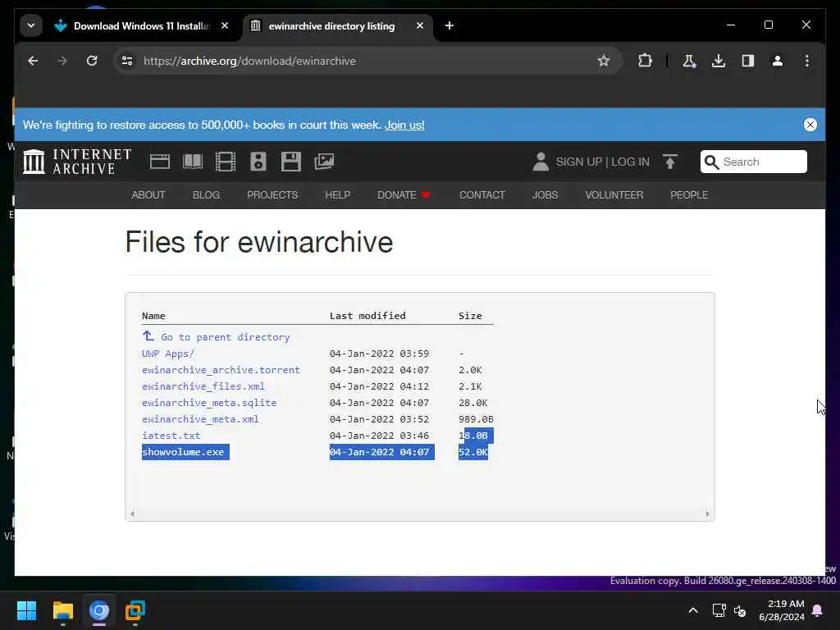840x630 pixels.
Task: Click the upload arrow icon
Action: (x=669, y=162)
